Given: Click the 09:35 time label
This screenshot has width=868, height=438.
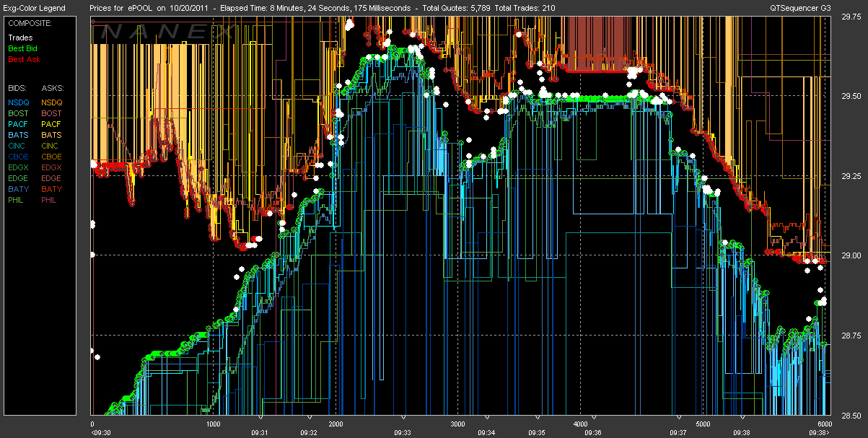Looking at the screenshot, I should click(x=537, y=432).
